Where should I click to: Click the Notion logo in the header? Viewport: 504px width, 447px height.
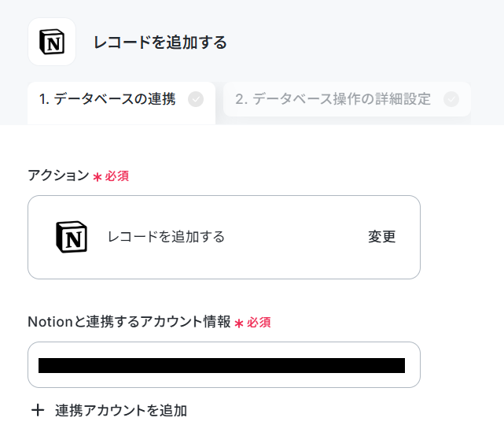click(x=52, y=42)
